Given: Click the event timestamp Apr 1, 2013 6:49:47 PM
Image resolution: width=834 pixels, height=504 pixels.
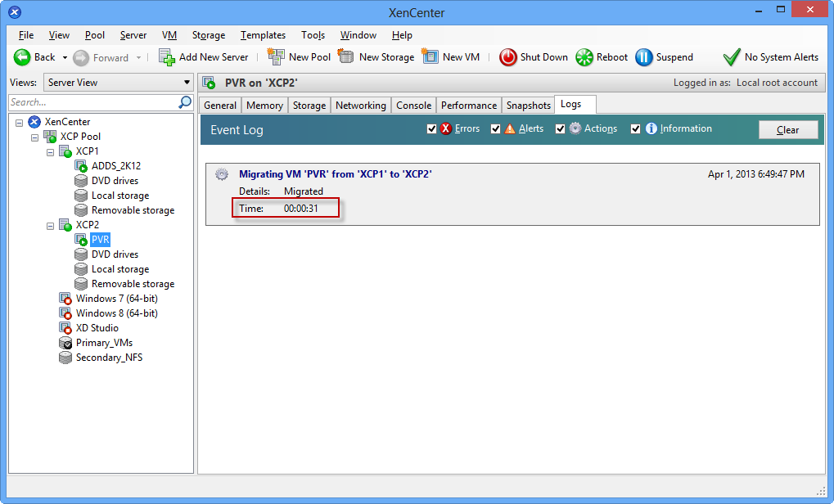Looking at the screenshot, I should [x=755, y=173].
